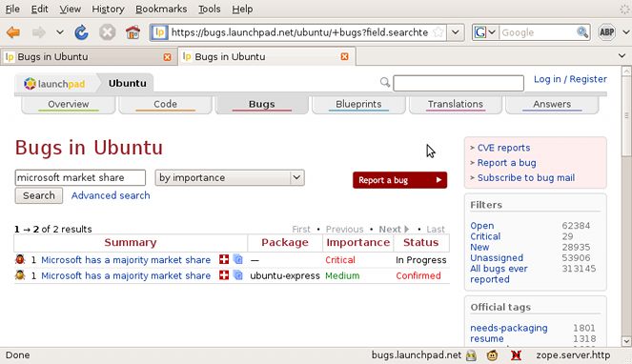632x364 pixels.
Task: Open the Bookmarks menu
Action: [161, 9]
